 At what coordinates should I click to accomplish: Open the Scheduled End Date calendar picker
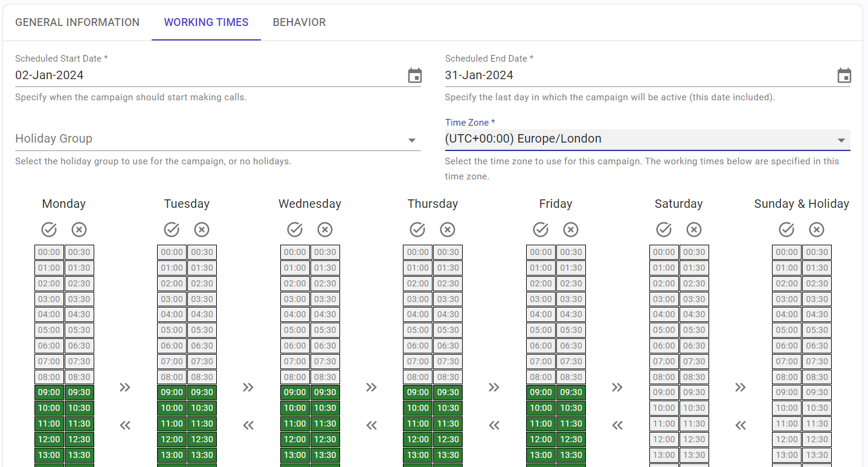point(844,76)
